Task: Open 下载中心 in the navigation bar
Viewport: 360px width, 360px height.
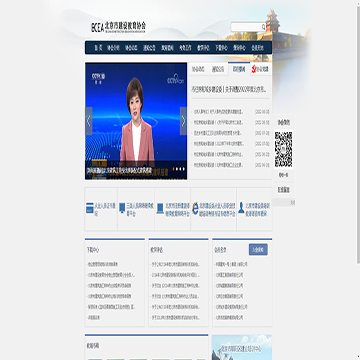Action: [221, 48]
